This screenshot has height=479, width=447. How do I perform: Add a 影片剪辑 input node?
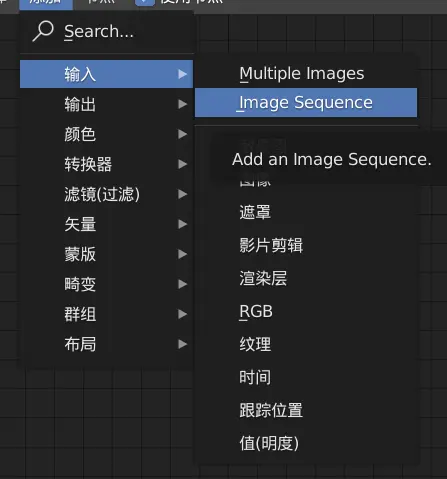pos(306,245)
